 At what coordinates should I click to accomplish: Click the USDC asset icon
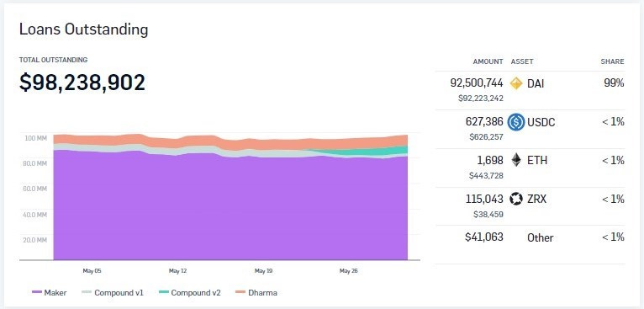point(516,122)
